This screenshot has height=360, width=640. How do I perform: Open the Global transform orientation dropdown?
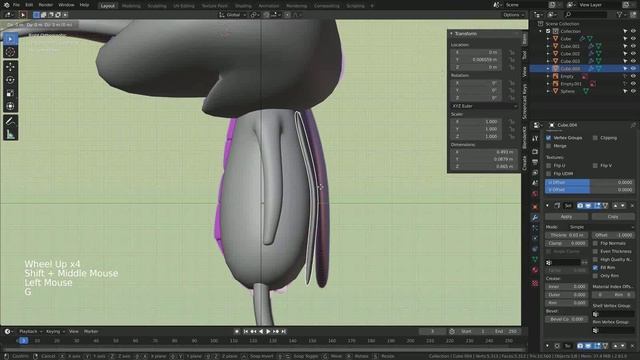233,15
